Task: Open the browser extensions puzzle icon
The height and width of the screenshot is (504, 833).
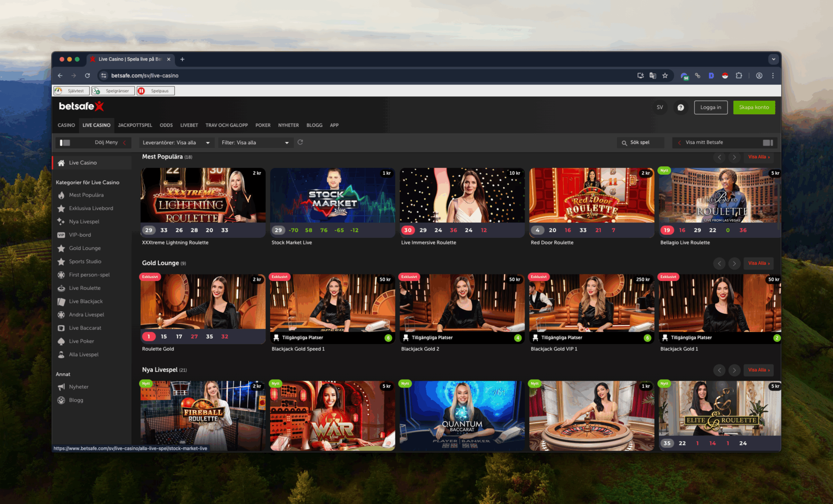Action: [739, 76]
